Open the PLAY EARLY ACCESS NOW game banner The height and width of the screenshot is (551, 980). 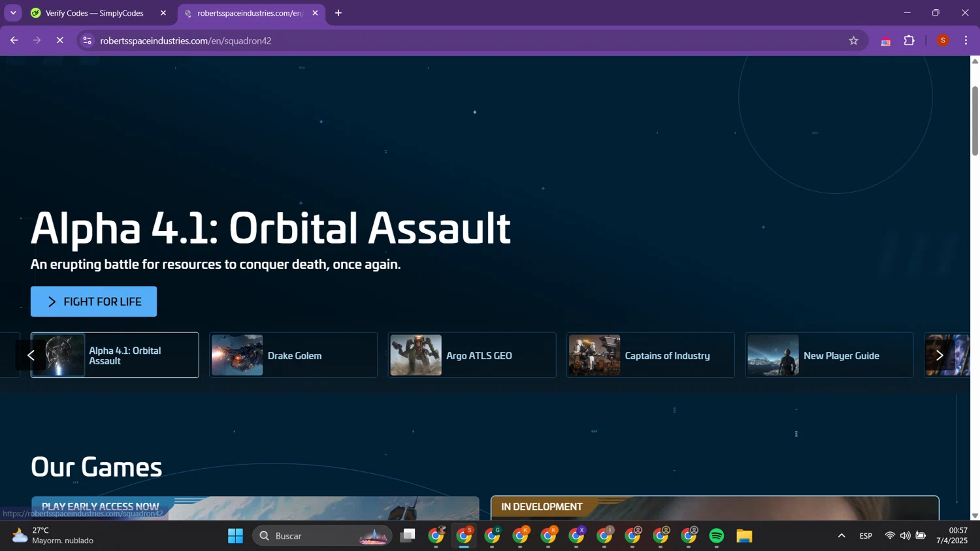click(255, 508)
